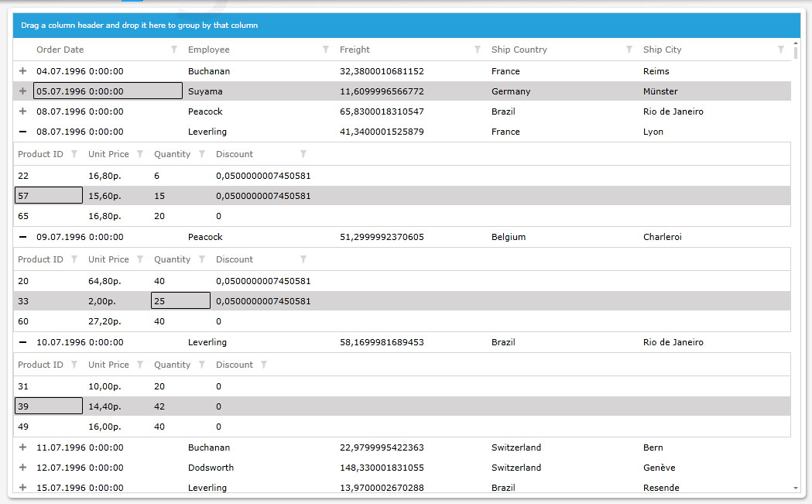This screenshot has width=812, height=504.
Task: Select the Product ID 39 cell
Action: tap(49, 406)
